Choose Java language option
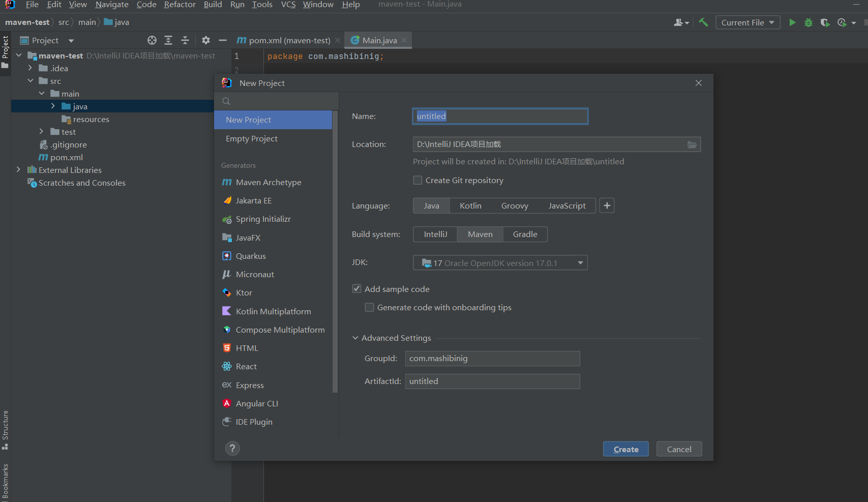 click(x=432, y=205)
